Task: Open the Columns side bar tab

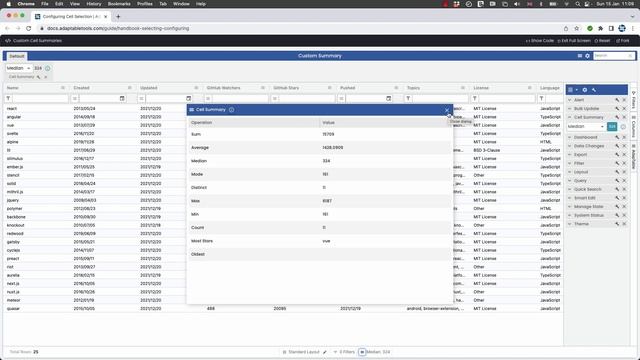Action: 634,127
